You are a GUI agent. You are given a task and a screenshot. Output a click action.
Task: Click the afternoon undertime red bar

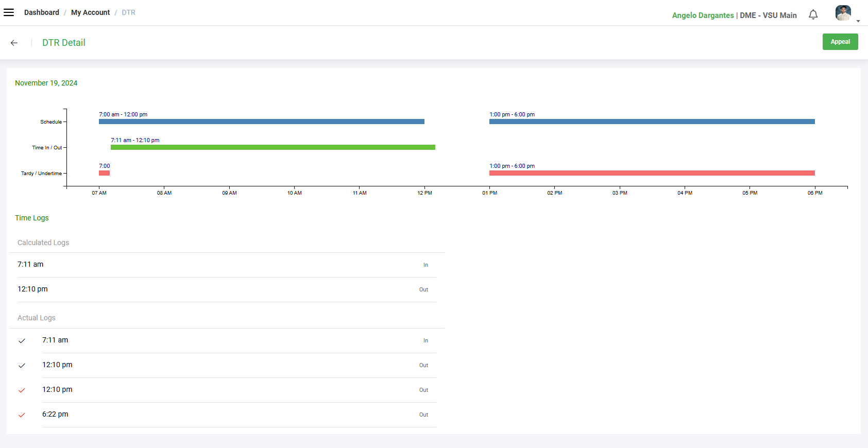point(652,173)
